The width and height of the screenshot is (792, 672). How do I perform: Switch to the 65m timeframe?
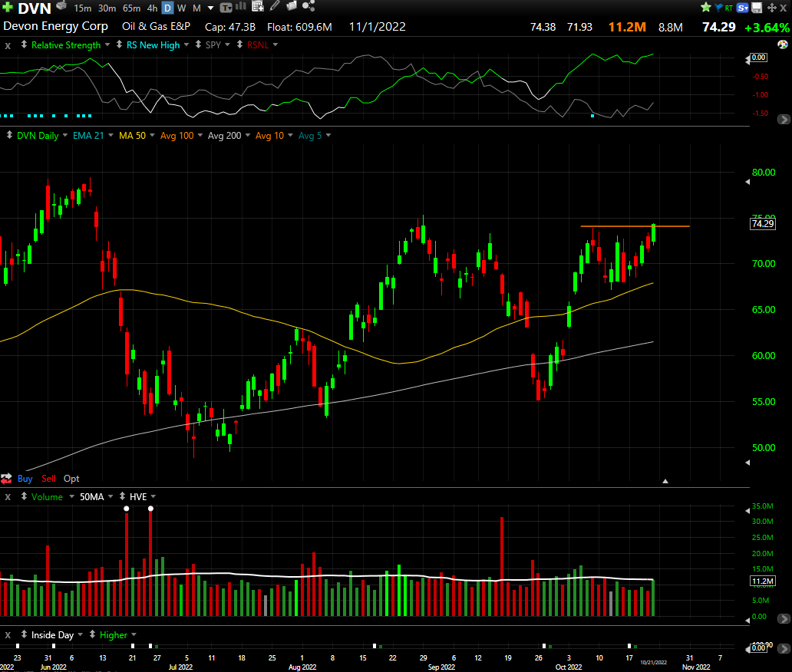[x=131, y=8]
